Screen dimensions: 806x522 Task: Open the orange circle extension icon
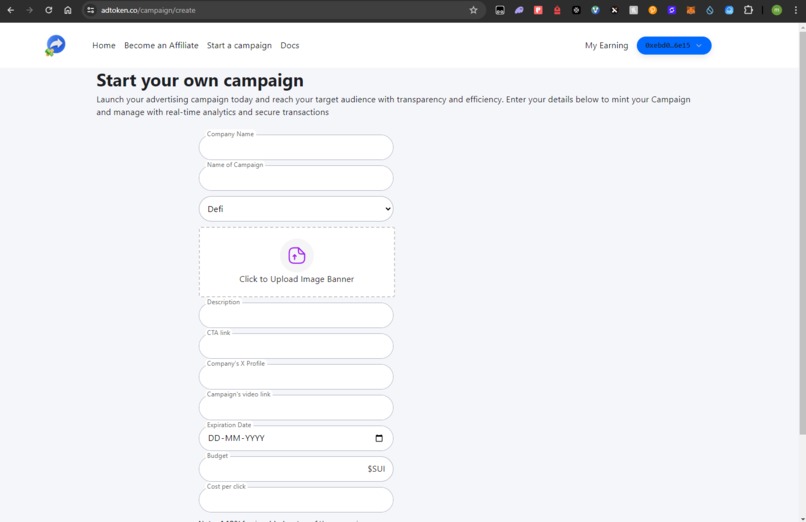[653, 10]
